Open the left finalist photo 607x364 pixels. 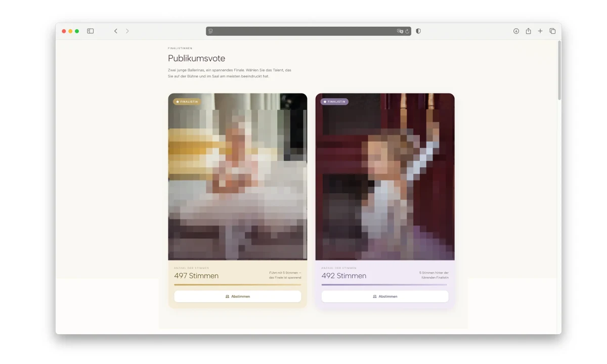tap(238, 176)
